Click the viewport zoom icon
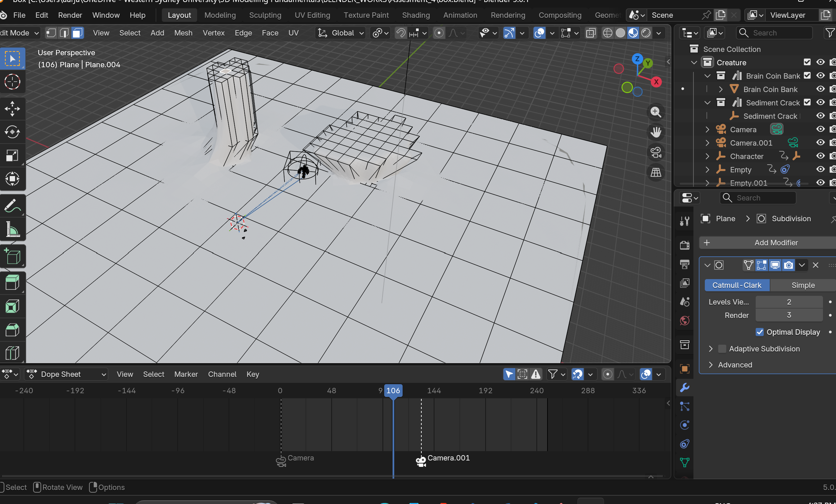The image size is (836, 504). [656, 112]
